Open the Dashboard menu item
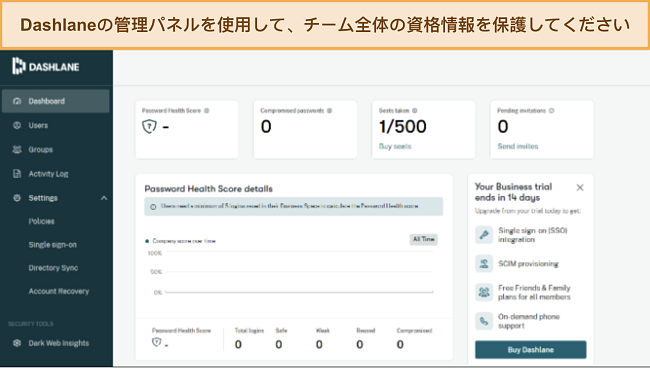This screenshot has width=650, height=368. pyautogui.click(x=56, y=101)
